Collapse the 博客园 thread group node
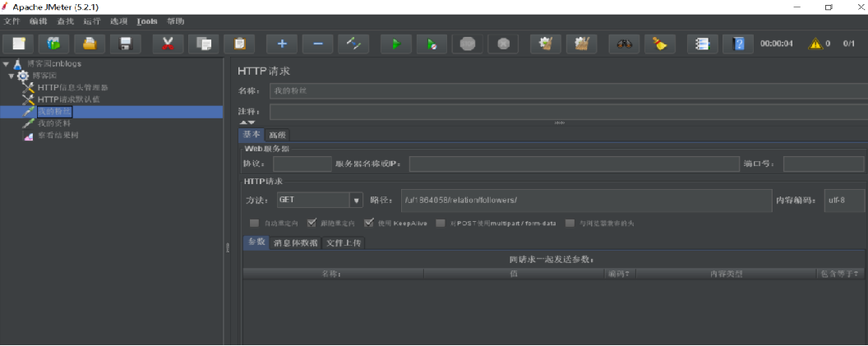This screenshot has height=346, width=868. click(12, 76)
